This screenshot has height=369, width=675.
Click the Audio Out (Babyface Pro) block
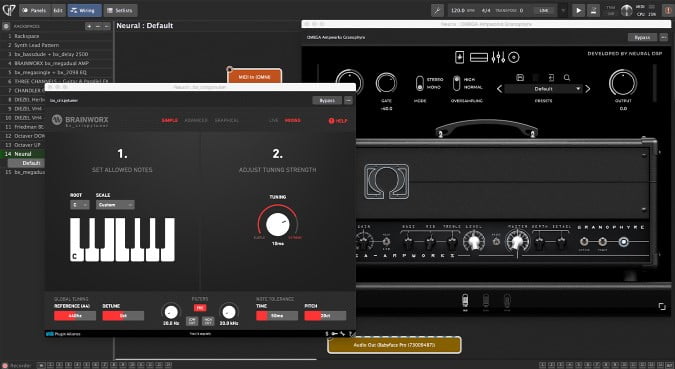394,345
